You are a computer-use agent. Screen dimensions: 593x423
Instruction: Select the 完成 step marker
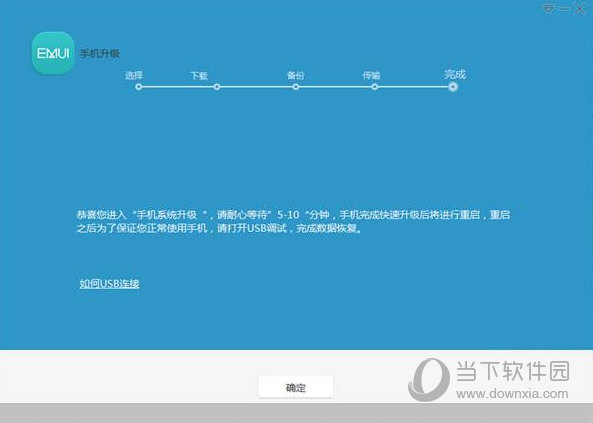453,87
